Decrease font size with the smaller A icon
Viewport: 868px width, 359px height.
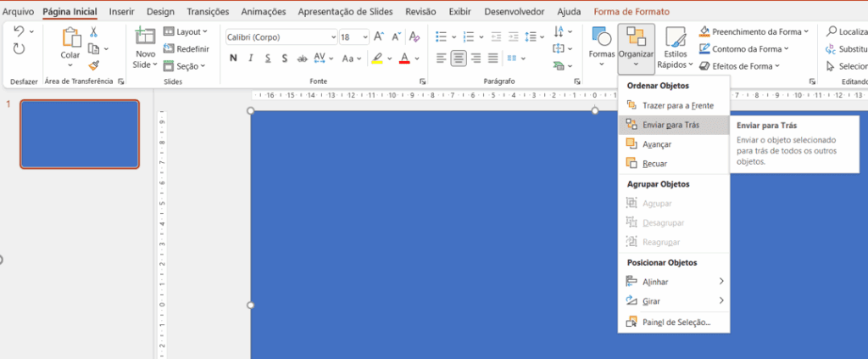397,37
